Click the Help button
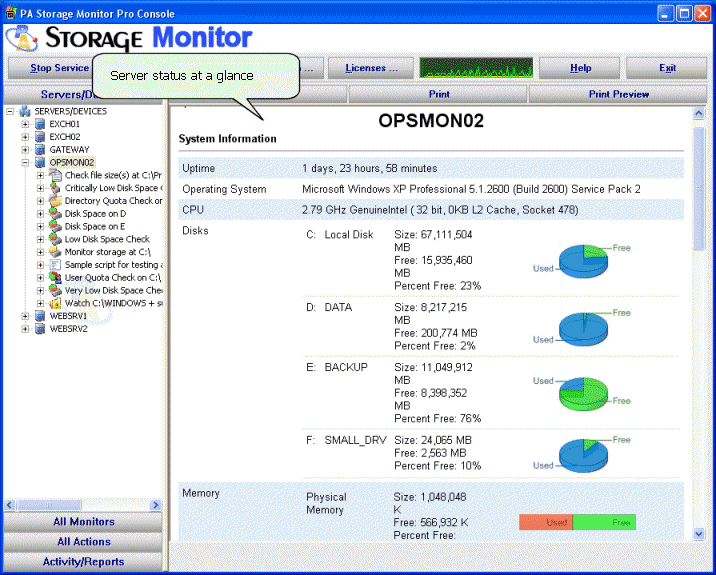 tap(579, 68)
